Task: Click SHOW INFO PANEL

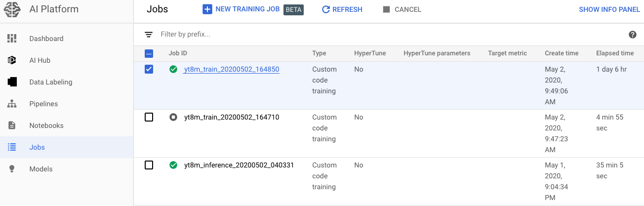Action: click(x=609, y=9)
